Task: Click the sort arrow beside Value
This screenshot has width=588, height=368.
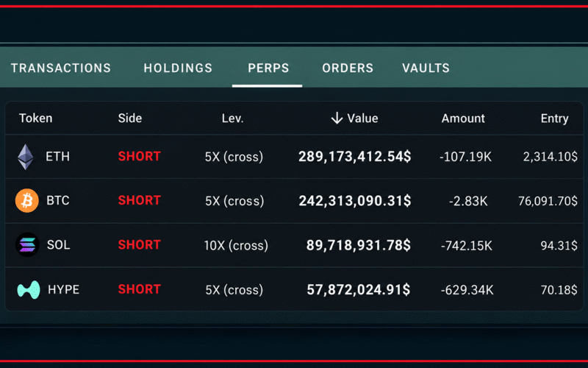Action: point(337,118)
